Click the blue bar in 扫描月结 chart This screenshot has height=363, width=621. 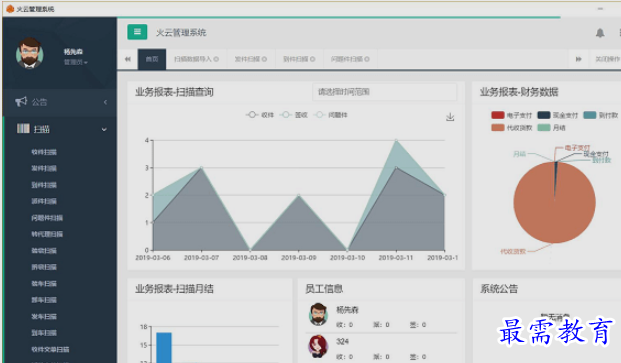[x=164, y=348]
